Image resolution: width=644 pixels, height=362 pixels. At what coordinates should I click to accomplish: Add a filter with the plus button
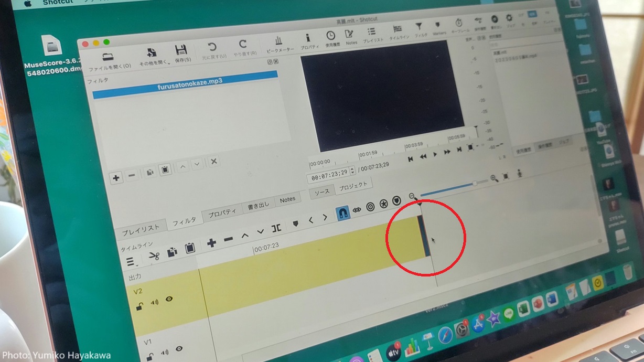(116, 178)
